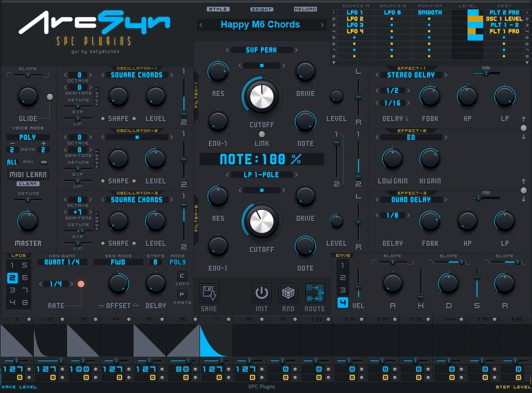The width and height of the screenshot is (532, 393).
Task: Open the QUANT 1/4 key sync selector
Action: (62, 262)
